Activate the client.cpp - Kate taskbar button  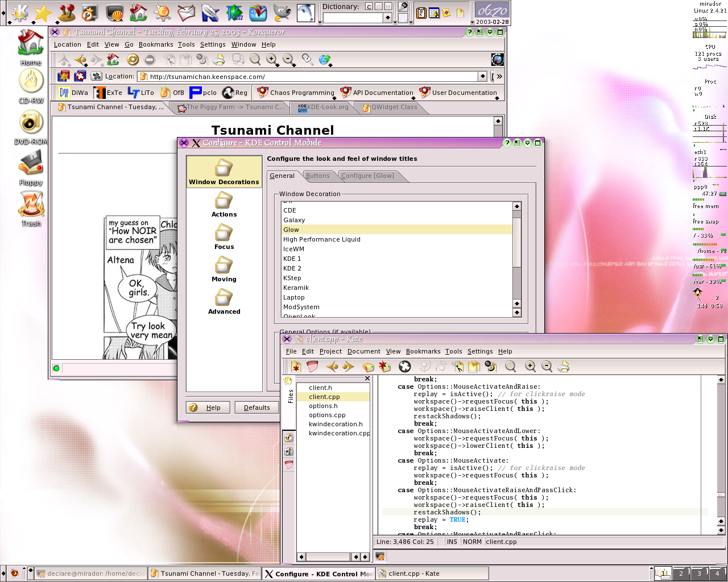point(432,573)
